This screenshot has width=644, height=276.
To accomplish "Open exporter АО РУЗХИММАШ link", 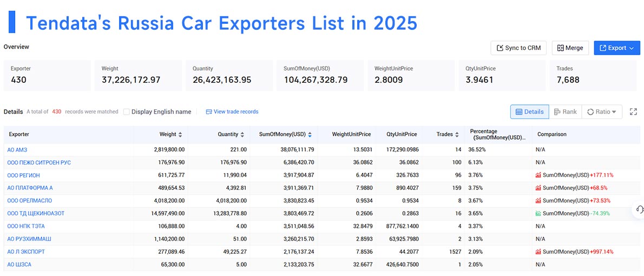I will pos(29,239).
